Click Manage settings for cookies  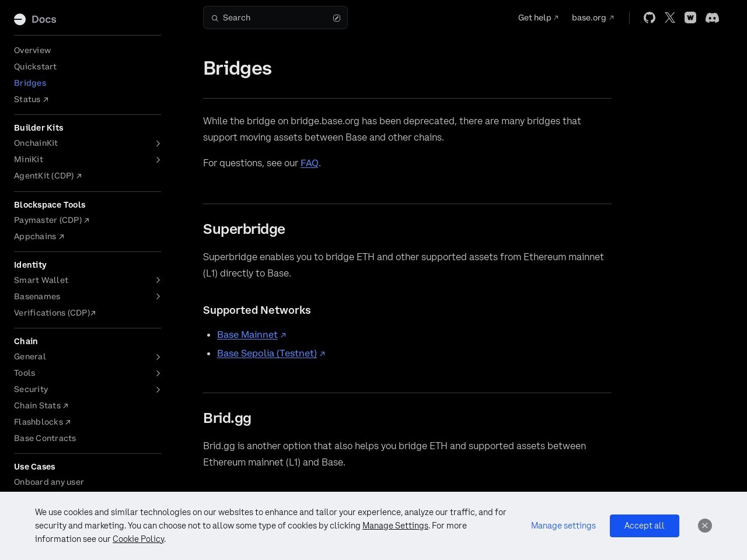pos(563,526)
